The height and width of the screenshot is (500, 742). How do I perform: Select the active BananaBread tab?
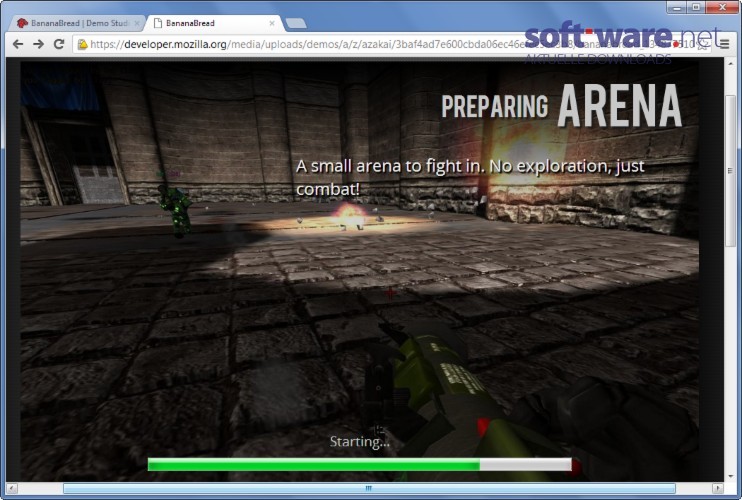(x=213, y=23)
